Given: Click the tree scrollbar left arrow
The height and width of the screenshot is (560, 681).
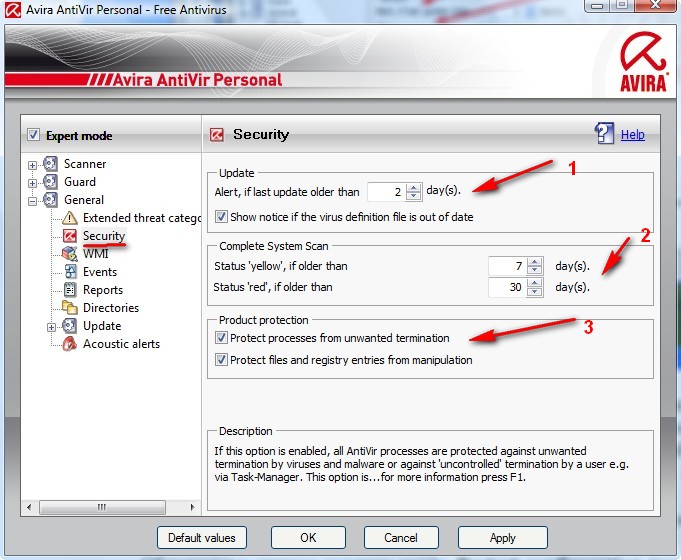Looking at the screenshot, I should pyautogui.click(x=29, y=507).
